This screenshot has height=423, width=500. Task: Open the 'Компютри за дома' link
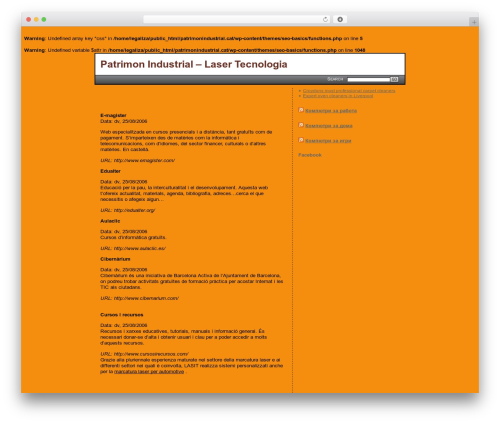click(329, 126)
